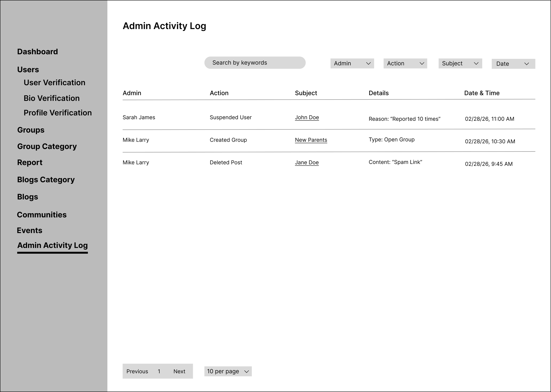551x392 pixels.
Task: Open Bio Verification sidebar item
Action: [51, 98]
